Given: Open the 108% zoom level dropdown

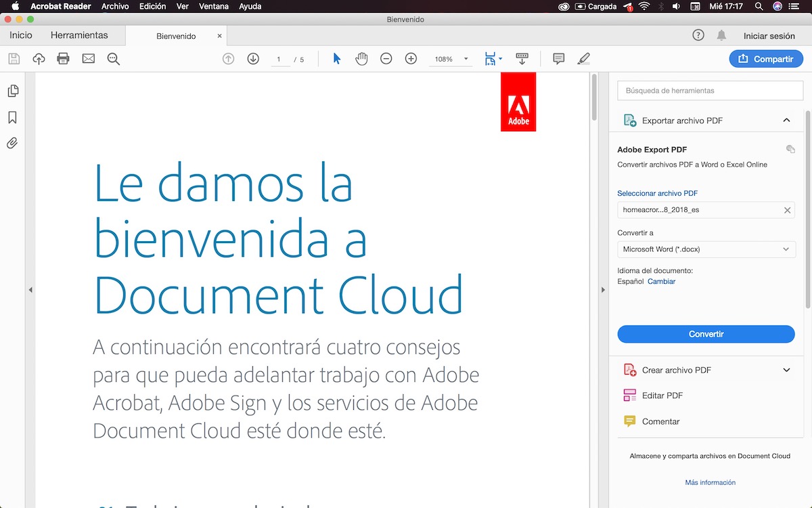Looking at the screenshot, I should click(451, 59).
